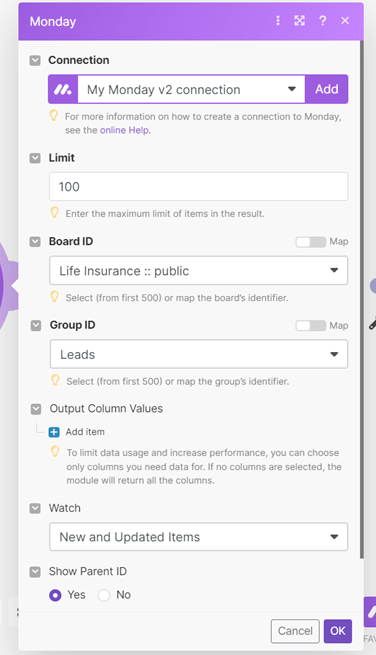Click the Add item text
Viewport: 376px width, 655px height.
(85, 432)
